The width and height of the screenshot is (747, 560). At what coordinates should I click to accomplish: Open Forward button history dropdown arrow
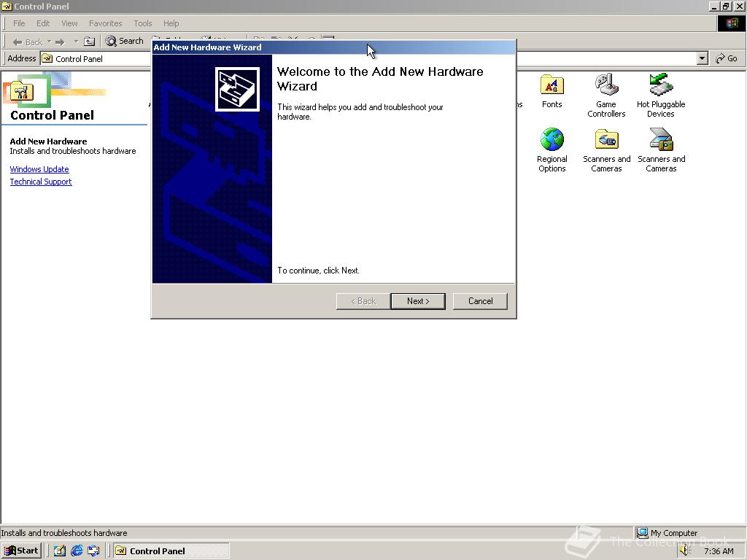click(76, 42)
